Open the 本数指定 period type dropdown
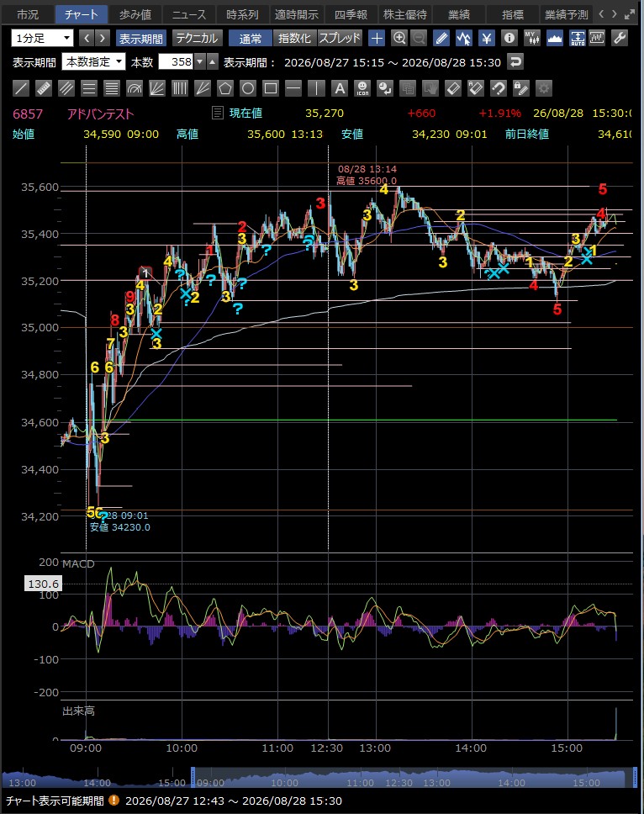644x814 pixels. point(93,61)
